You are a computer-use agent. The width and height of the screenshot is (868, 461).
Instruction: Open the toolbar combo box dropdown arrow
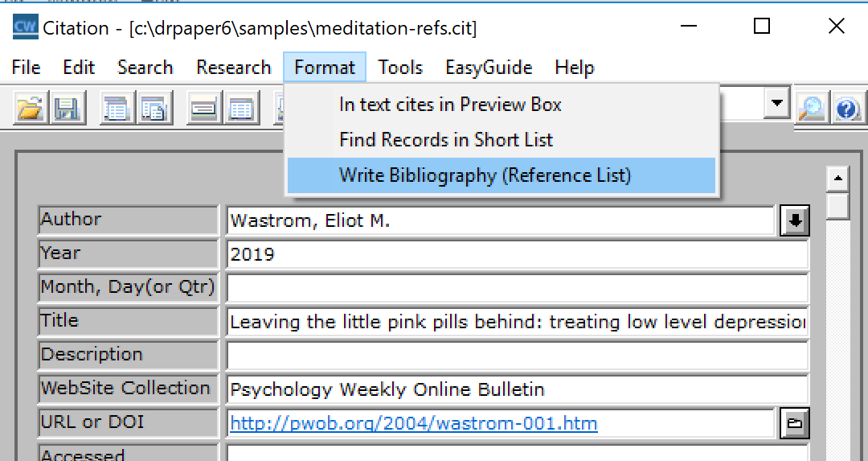click(776, 103)
